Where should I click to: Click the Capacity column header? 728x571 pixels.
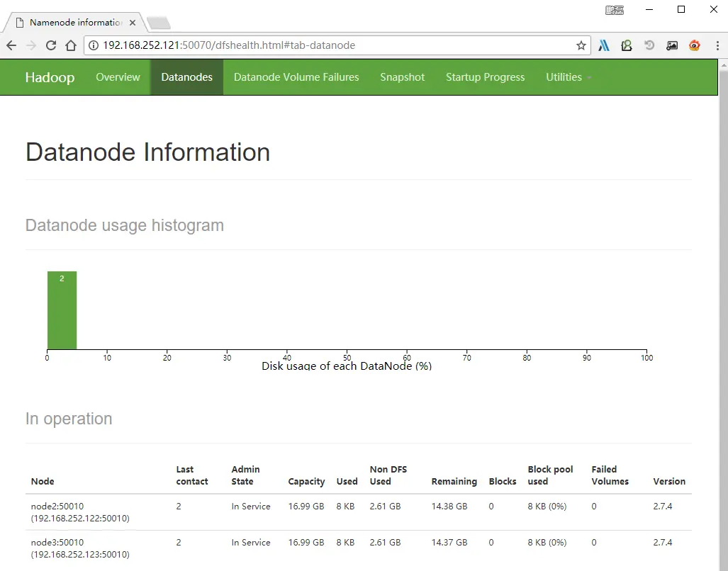[x=306, y=482]
